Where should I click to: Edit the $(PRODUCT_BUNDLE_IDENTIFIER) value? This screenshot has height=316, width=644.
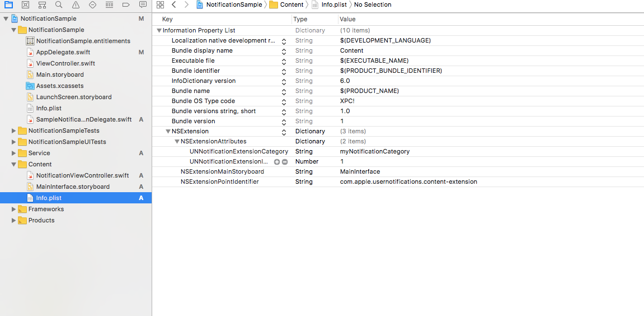(x=391, y=71)
